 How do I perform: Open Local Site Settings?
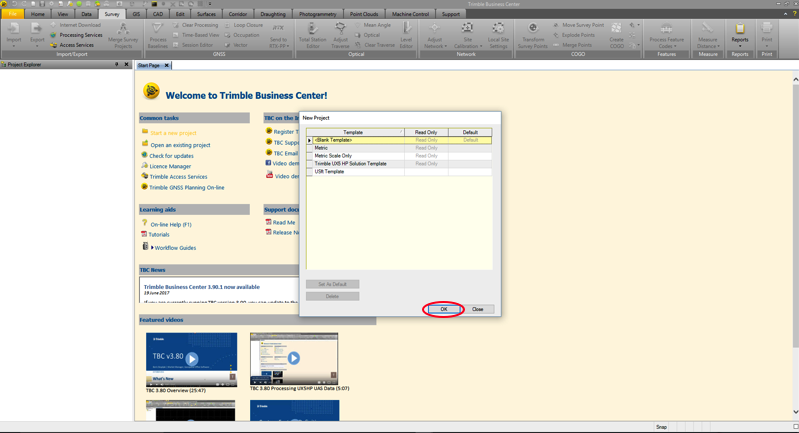coord(498,35)
